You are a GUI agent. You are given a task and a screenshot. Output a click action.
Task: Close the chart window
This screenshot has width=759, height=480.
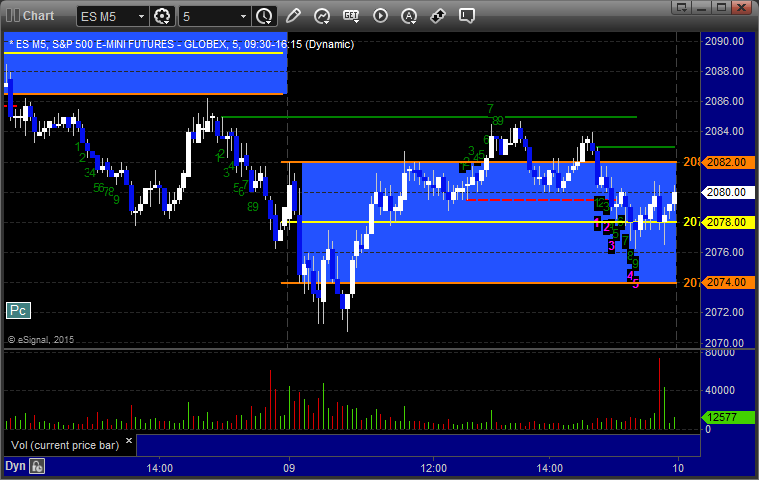742,8
